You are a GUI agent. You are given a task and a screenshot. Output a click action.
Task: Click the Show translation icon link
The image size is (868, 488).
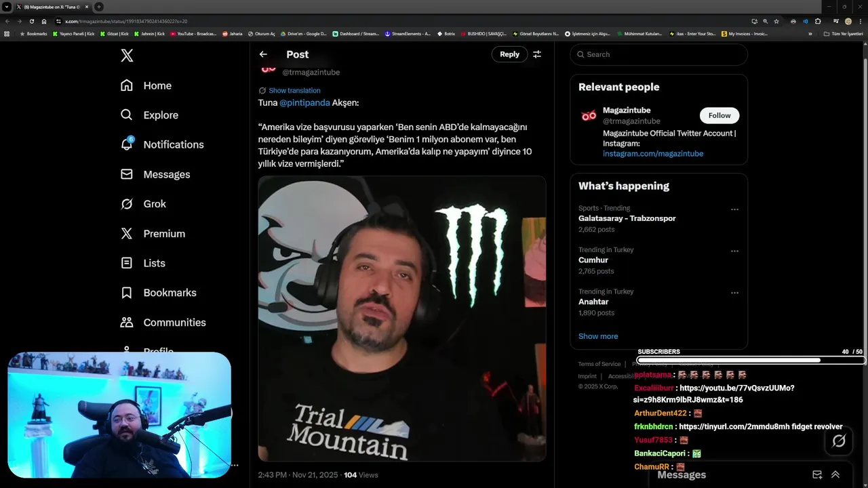tap(290, 90)
